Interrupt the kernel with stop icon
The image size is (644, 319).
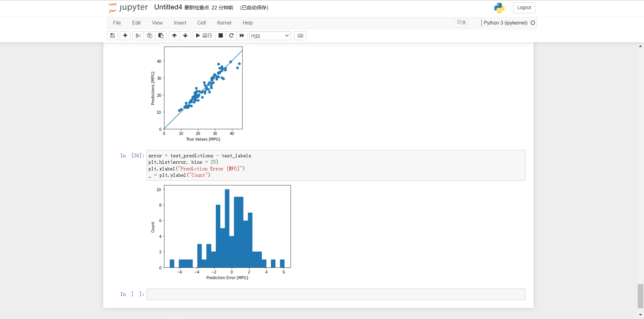tap(220, 36)
